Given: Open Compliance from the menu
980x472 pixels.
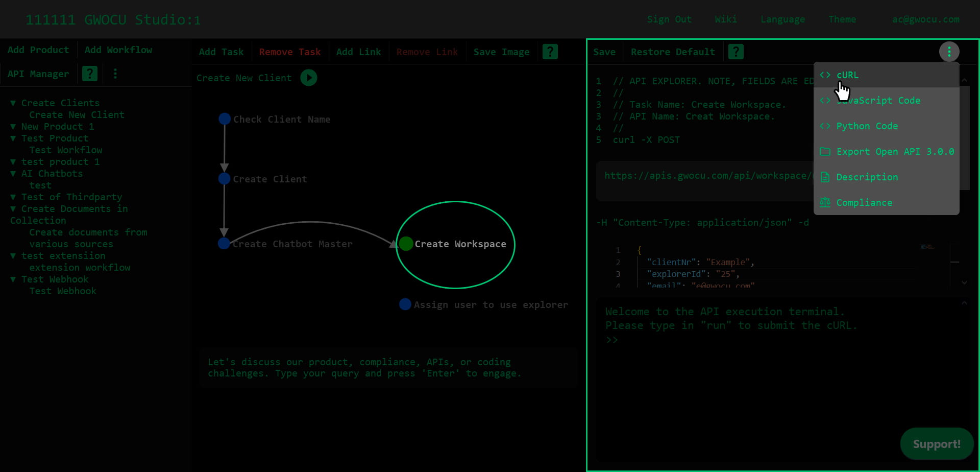Looking at the screenshot, I should point(887,202).
